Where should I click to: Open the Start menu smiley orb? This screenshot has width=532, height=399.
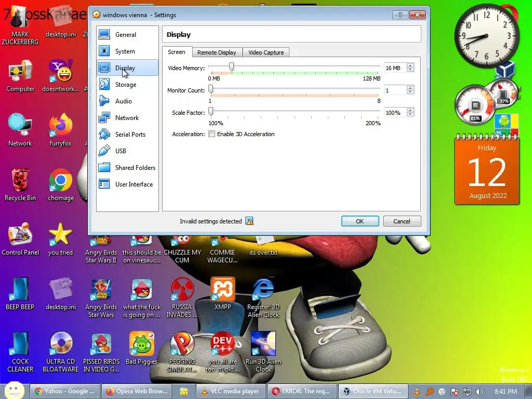[14, 391]
